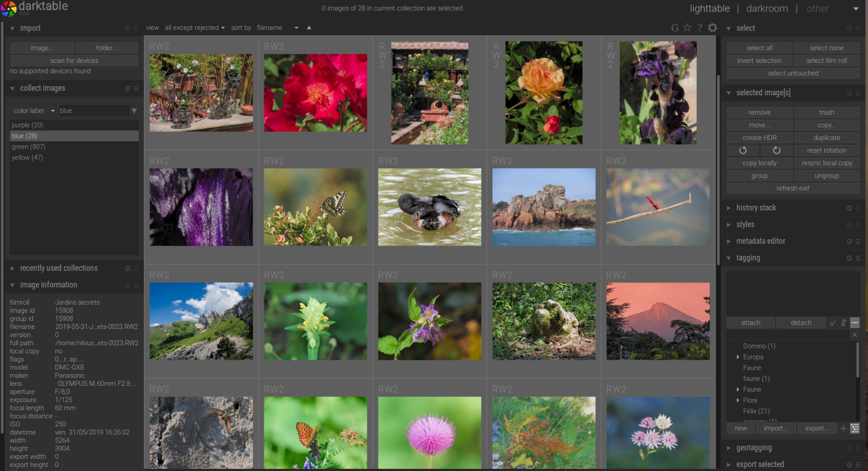Select the red dragonfly thumbnail
868x471 pixels.
pyautogui.click(x=658, y=207)
